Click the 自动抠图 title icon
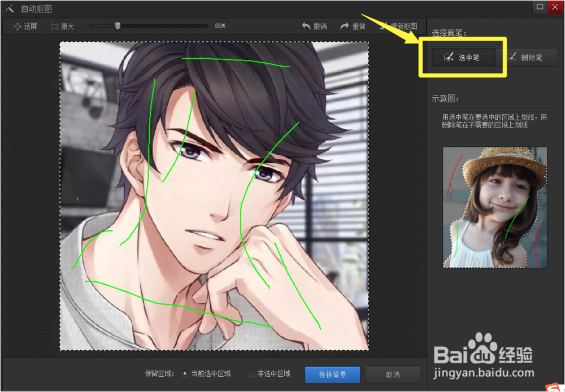This screenshot has width=565, height=392. [x=10, y=8]
